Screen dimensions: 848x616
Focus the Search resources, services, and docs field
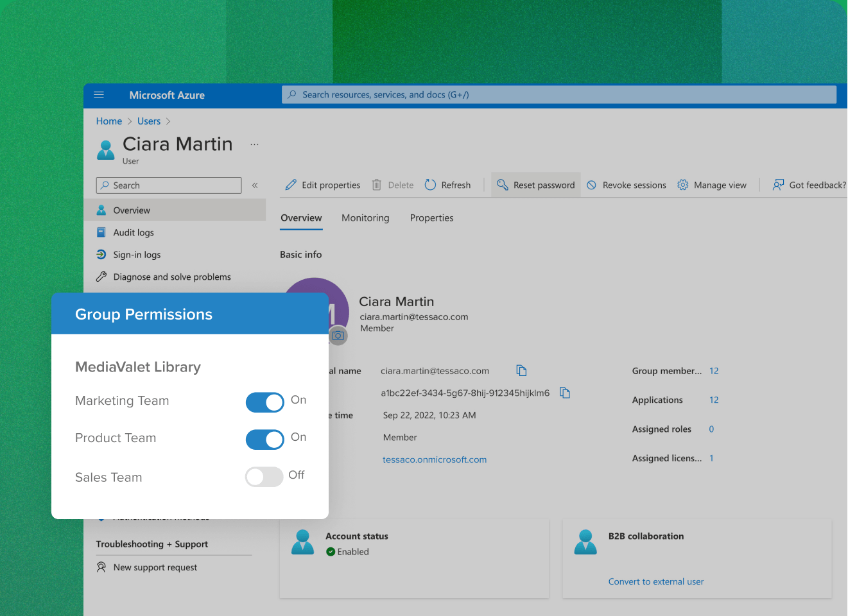559,94
